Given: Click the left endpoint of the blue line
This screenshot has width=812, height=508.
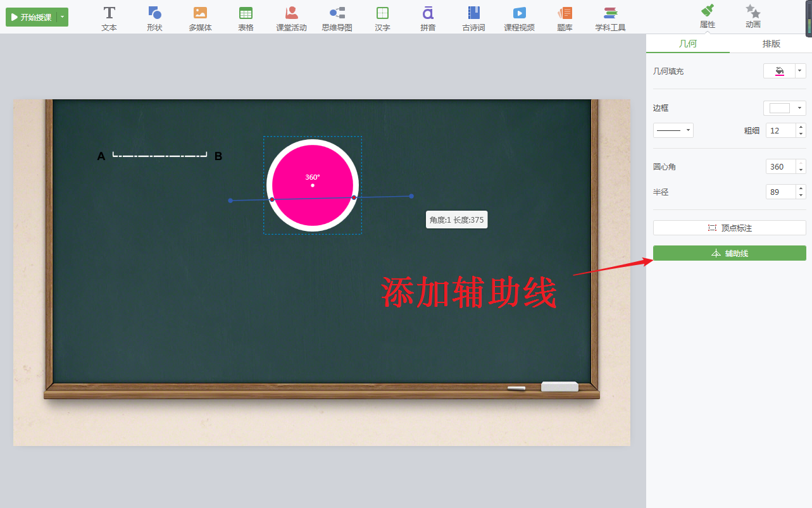Looking at the screenshot, I should [230, 201].
